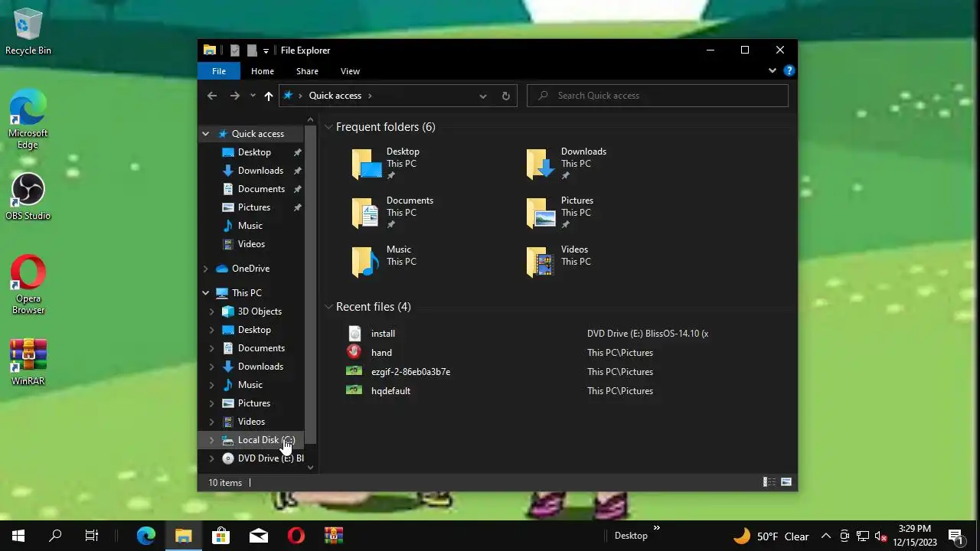Open the notification center icon
This screenshot has width=980, height=551.
tap(955, 536)
